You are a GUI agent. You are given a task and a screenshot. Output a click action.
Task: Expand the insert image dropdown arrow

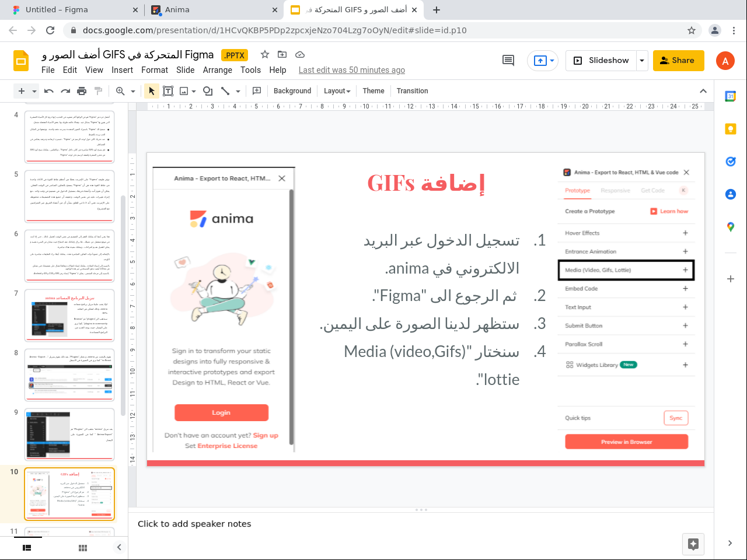tap(194, 92)
